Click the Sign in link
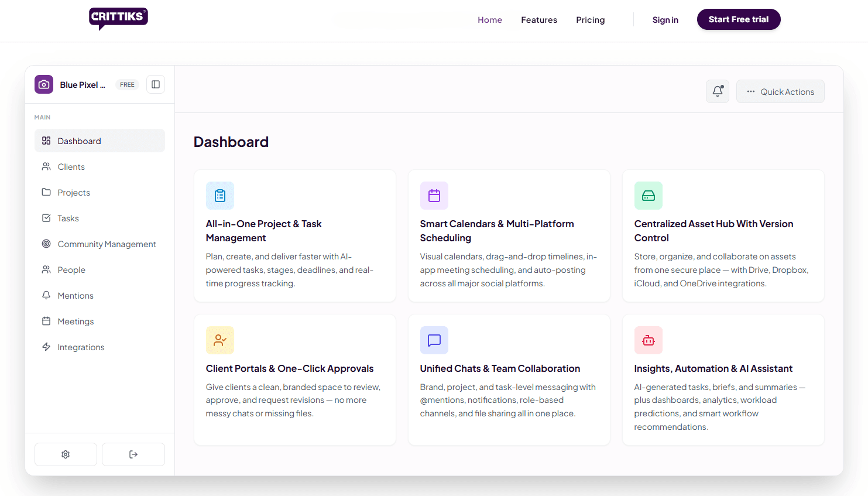Viewport: 868px width, 496px height. pyautogui.click(x=665, y=19)
